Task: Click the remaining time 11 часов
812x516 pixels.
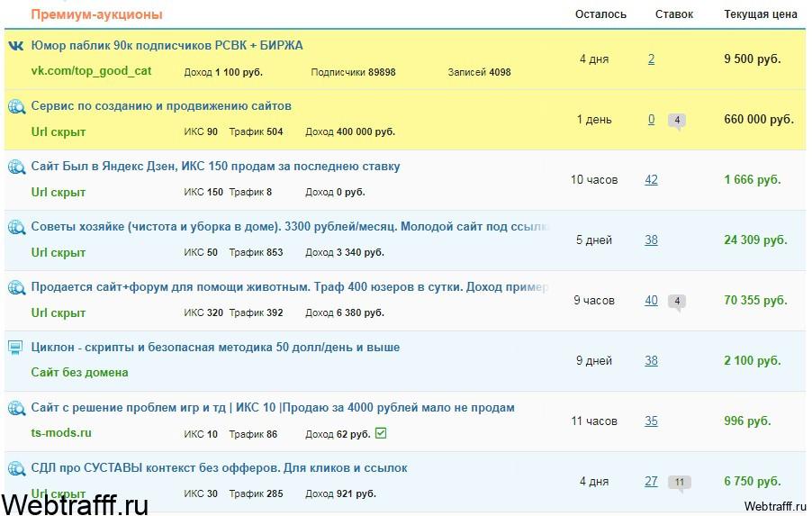Action: tap(594, 421)
